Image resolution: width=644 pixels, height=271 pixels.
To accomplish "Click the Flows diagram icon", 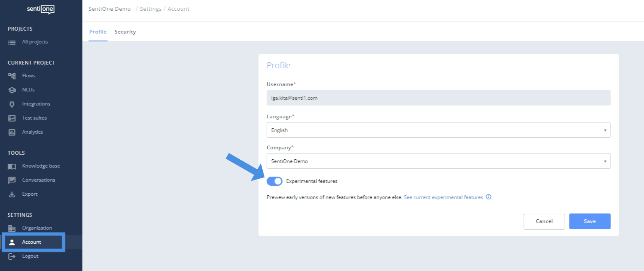I will click(x=12, y=76).
